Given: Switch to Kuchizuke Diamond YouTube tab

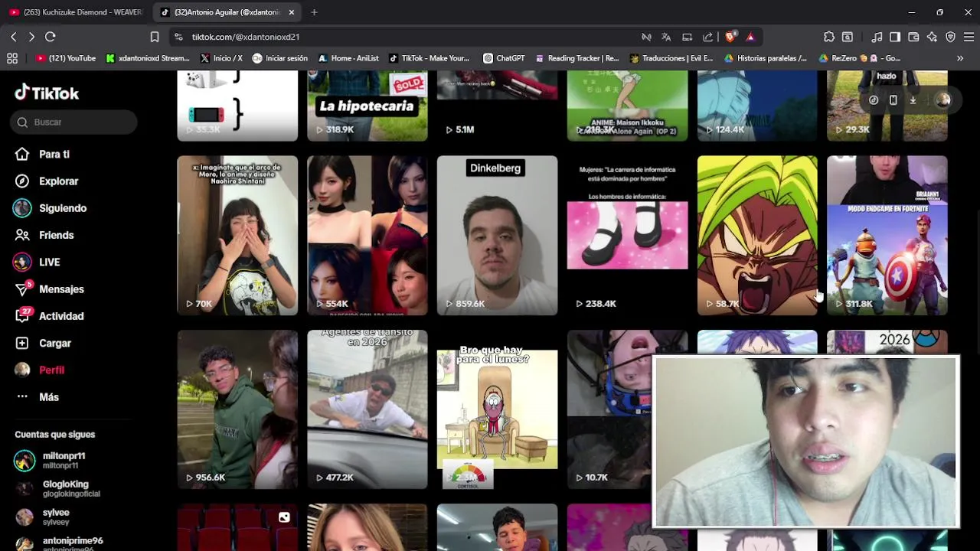Looking at the screenshot, I should tap(75, 12).
